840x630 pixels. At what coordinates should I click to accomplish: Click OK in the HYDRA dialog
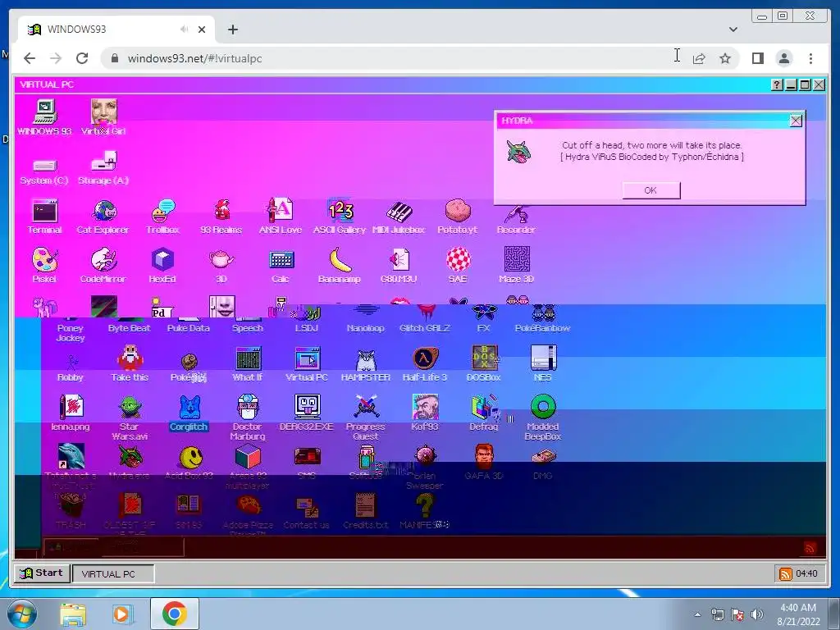651,190
